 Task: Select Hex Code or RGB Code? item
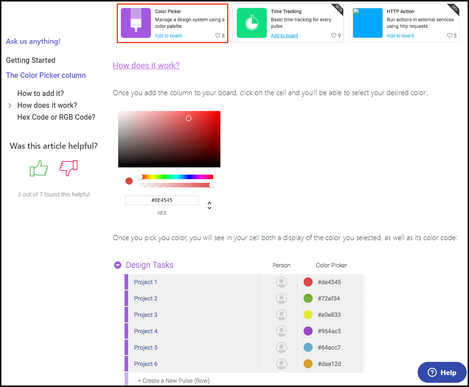click(56, 117)
